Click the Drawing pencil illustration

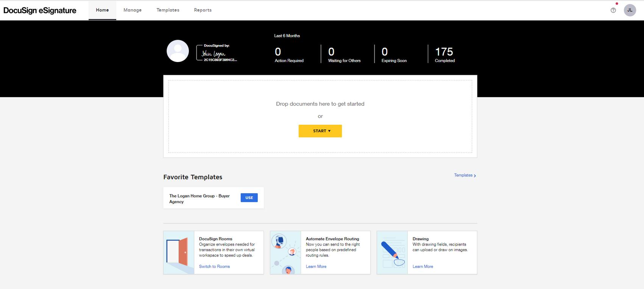tap(392, 253)
